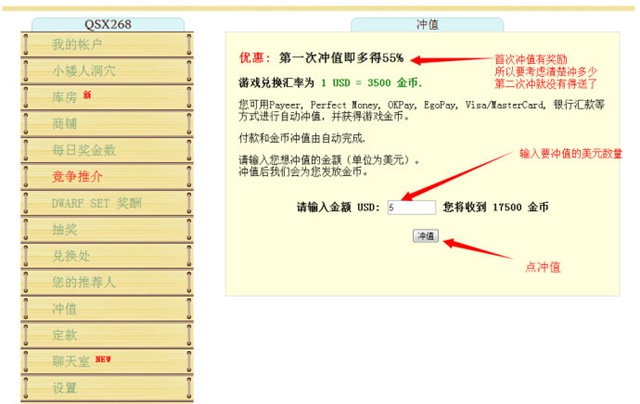640x404 pixels.
Task: Open 兑换处 exchange page
Action: coord(71,256)
